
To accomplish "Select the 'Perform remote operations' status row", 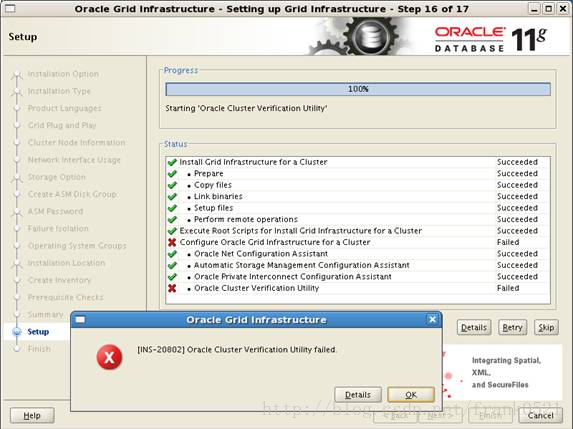I will point(358,219).
